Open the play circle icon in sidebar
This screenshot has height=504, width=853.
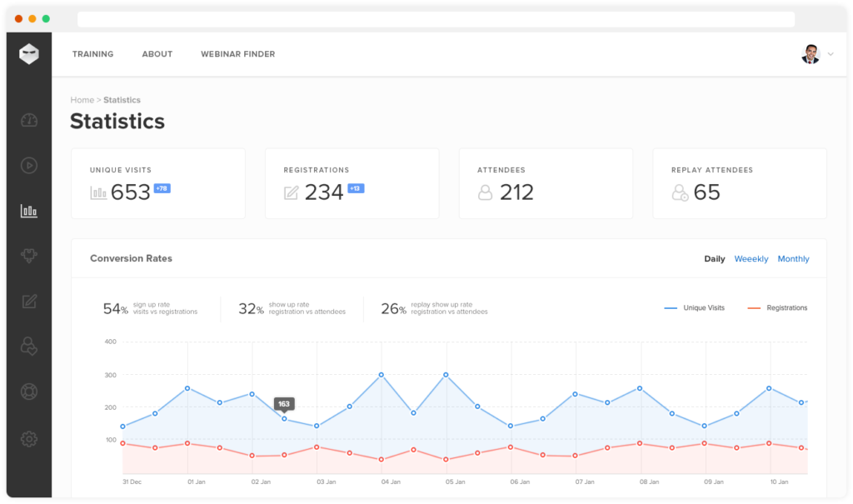(x=29, y=166)
